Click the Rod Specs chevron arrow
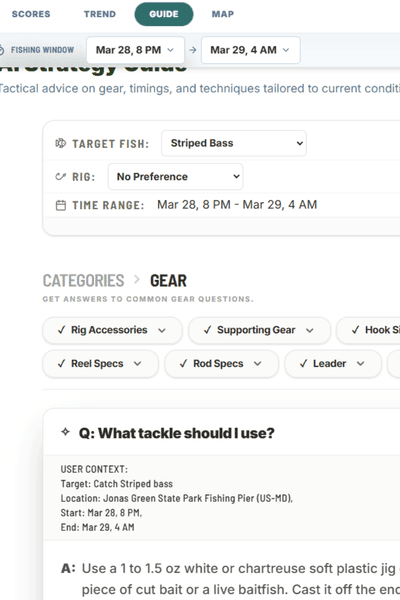 258,364
